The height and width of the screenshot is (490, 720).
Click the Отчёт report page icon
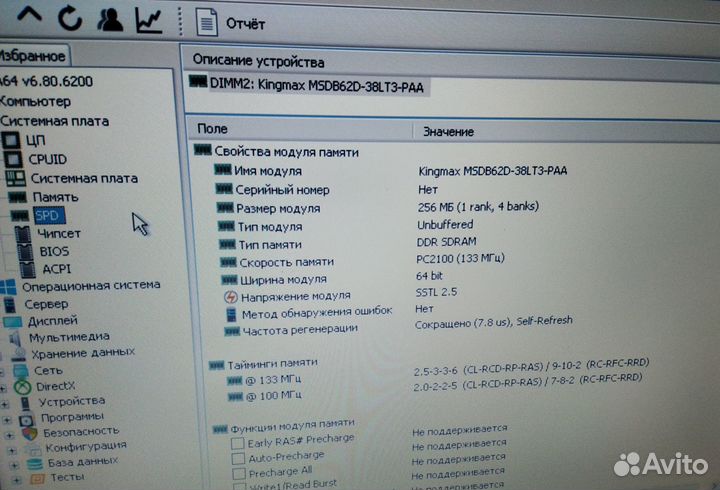(207, 23)
